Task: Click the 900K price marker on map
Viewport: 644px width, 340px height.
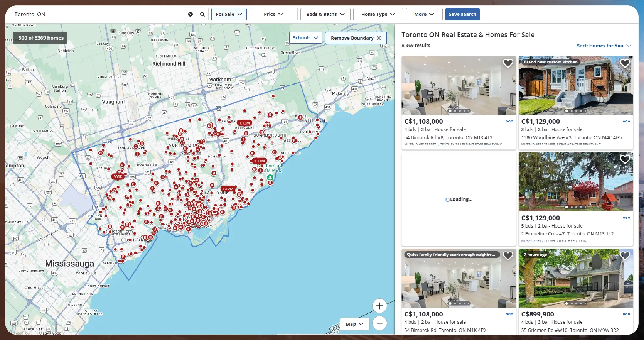Action: 118,177
